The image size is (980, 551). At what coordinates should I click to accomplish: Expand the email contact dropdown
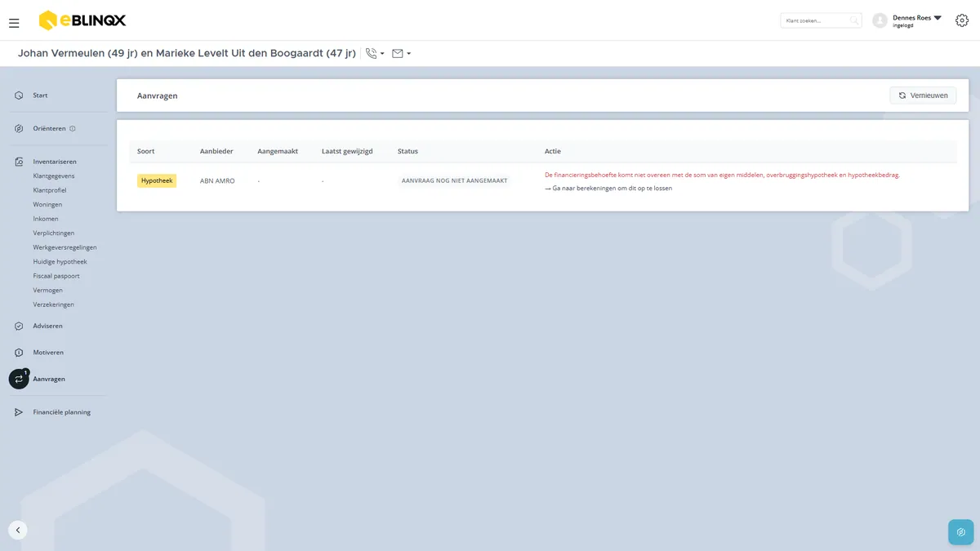click(401, 54)
